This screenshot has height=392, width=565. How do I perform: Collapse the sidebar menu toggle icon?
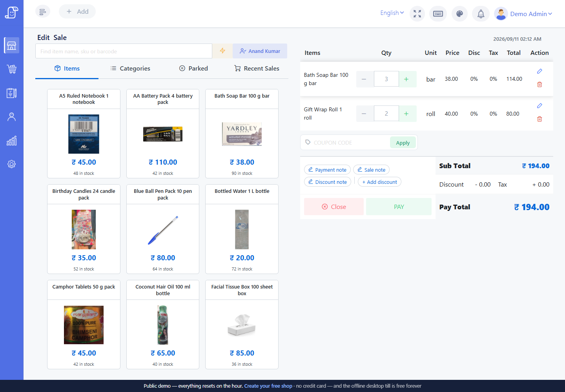point(43,12)
